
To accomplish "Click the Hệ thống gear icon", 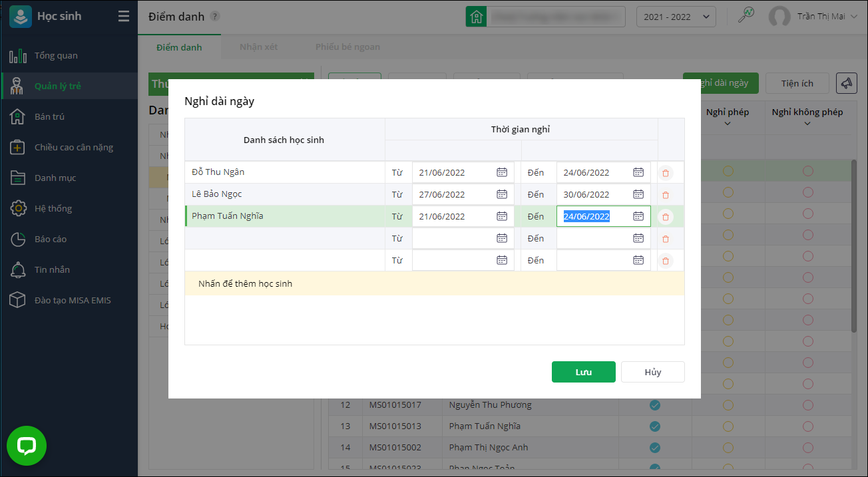I will pyautogui.click(x=18, y=208).
